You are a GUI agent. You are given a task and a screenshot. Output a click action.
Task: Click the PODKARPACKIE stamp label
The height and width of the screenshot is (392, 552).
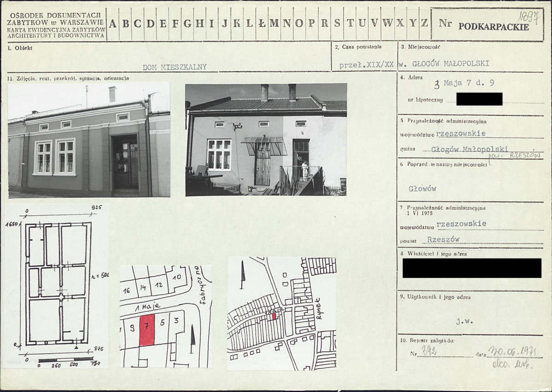[493, 27]
